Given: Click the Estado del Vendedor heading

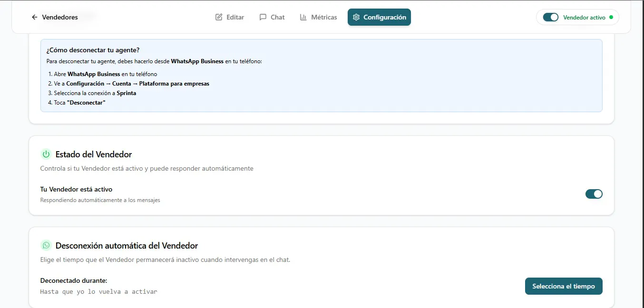Looking at the screenshot, I should pos(94,154).
